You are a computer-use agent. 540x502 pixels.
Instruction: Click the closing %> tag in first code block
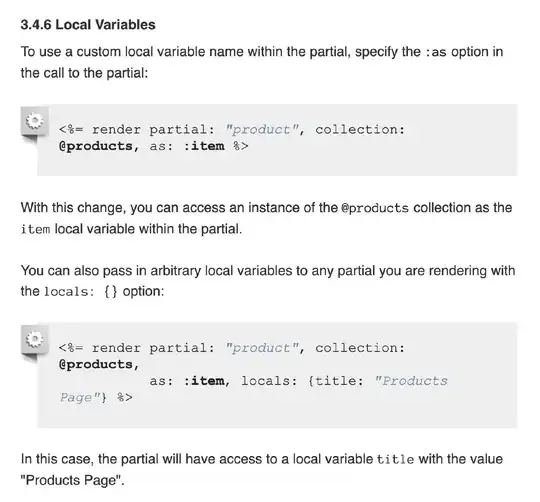240,146
